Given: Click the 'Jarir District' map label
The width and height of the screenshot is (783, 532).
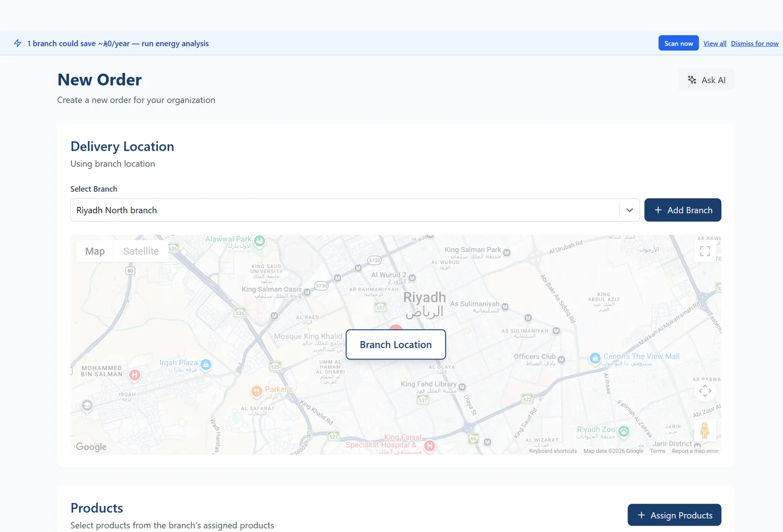Looking at the screenshot, I should (x=672, y=444).
